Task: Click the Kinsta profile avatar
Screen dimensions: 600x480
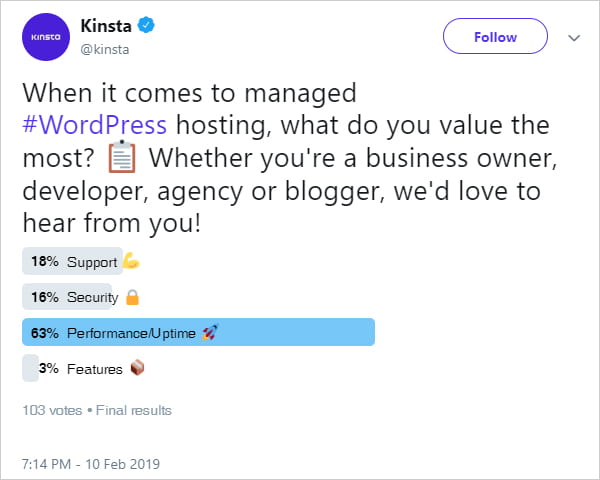Action: pyautogui.click(x=42, y=37)
